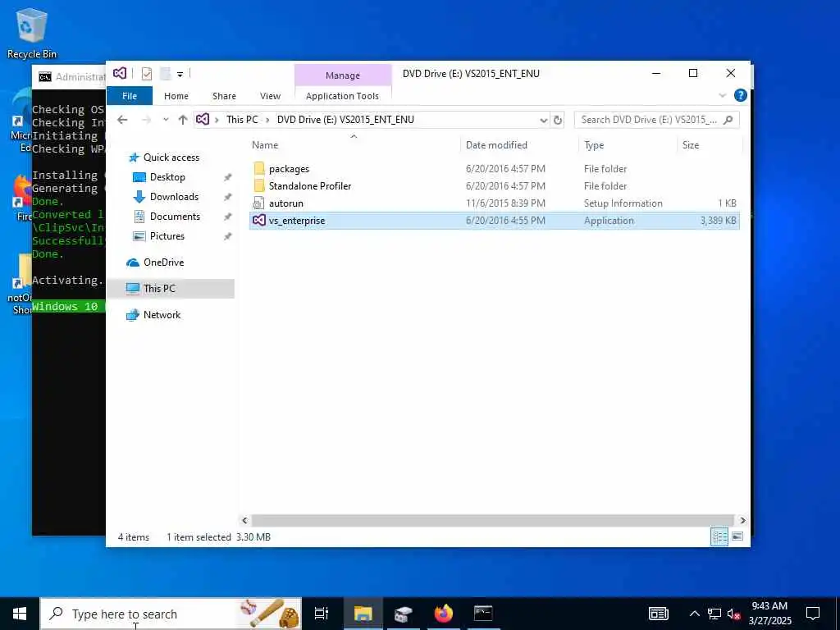Viewport: 840px width, 630px height.
Task: Open Task View from the taskbar
Action: pyautogui.click(x=322, y=614)
